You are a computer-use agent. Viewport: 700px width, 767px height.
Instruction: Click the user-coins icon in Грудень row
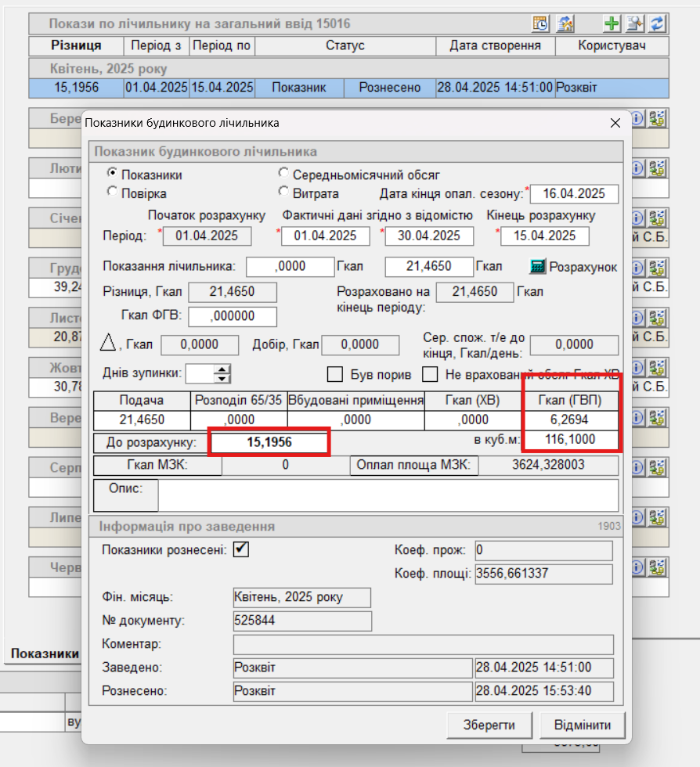click(657, 268)
